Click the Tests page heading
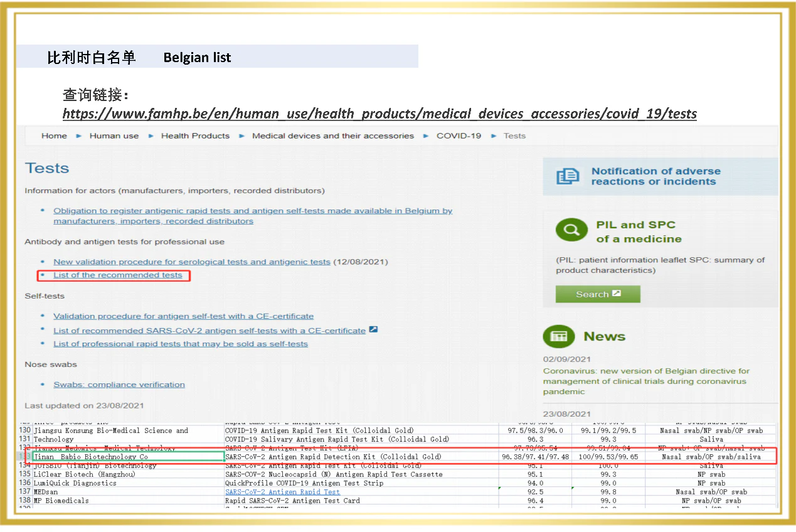The image size is (796, 532). (47, 168)
